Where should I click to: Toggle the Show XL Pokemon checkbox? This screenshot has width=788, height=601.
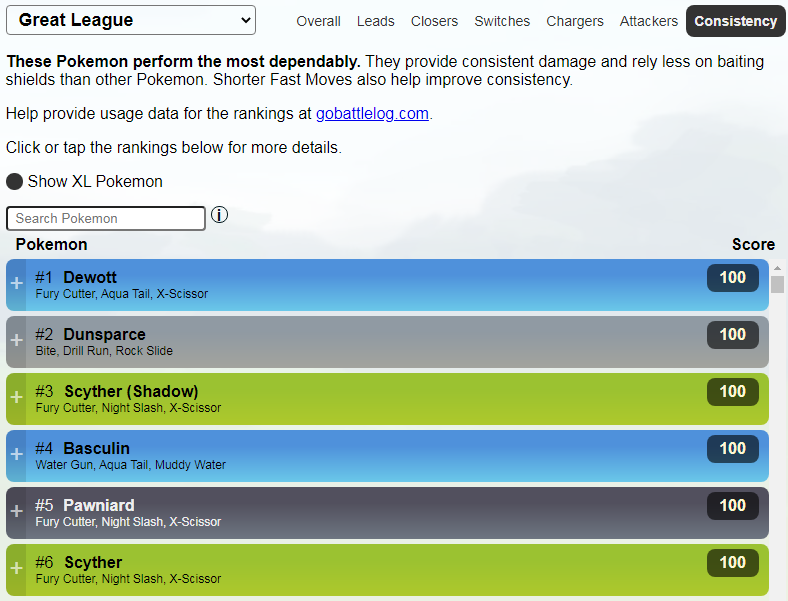14,181
